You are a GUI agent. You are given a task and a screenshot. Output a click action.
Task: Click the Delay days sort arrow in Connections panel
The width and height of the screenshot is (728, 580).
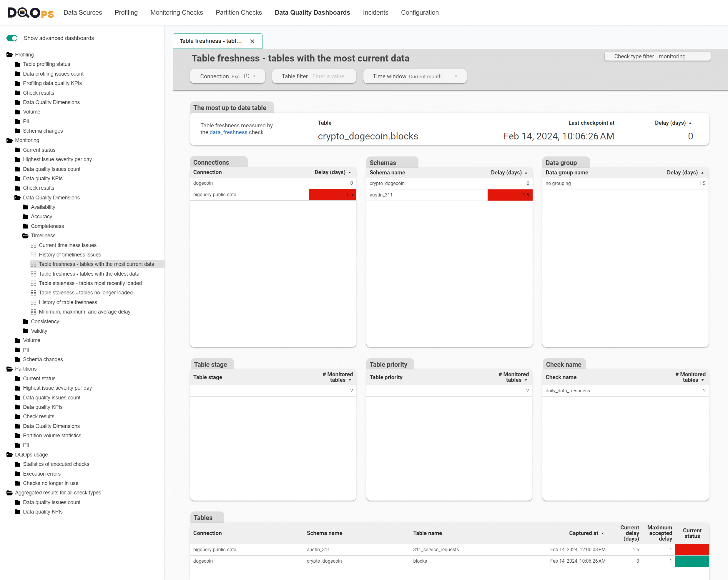(350, 172)
